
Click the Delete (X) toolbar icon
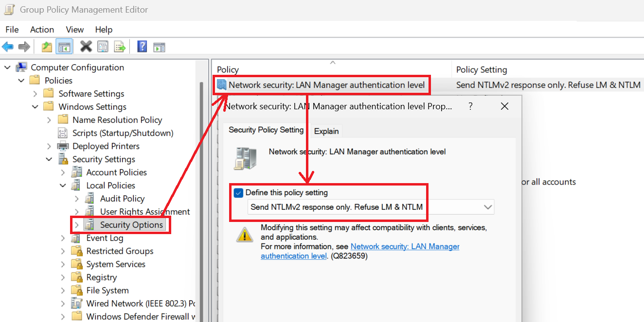pos(85,46)
